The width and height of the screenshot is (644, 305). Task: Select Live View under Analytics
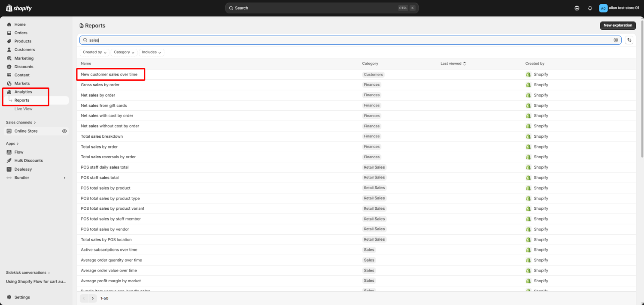click(23, 109)
